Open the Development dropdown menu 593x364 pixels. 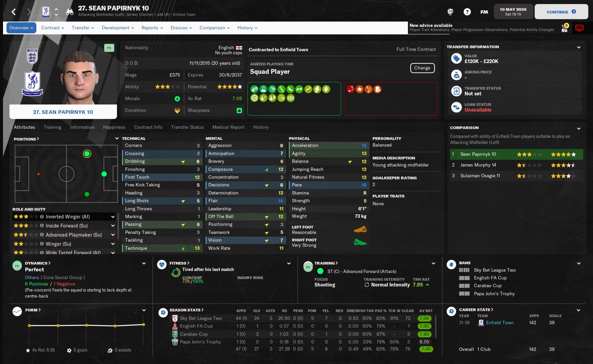click(118, 28)
